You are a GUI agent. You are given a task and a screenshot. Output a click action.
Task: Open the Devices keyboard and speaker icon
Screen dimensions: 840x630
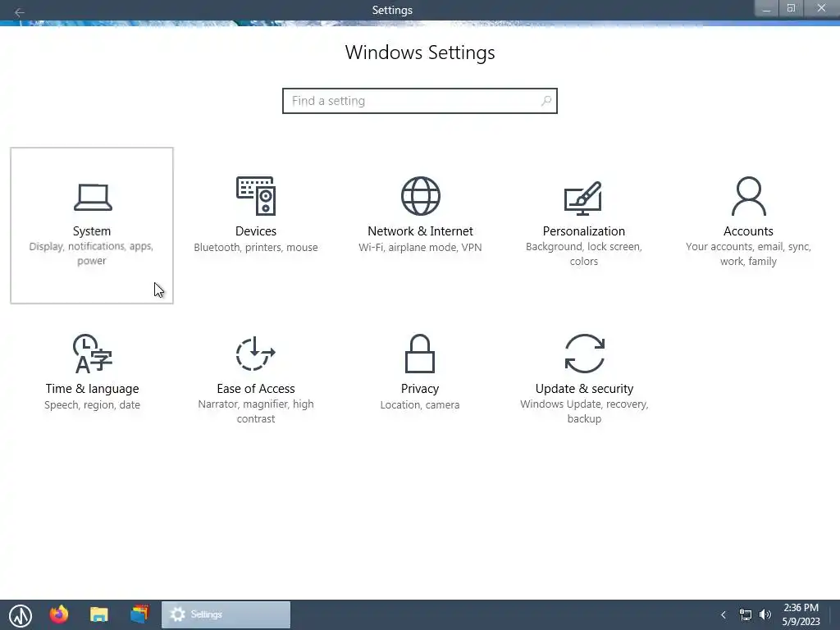pos(256,196)
